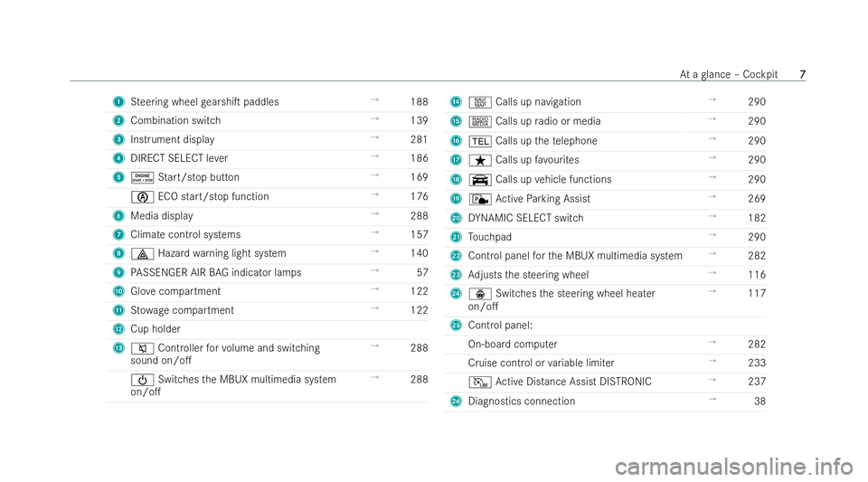This screenshot has height=482, width=868.
Task: Click the vehicle functions car icon
Action: 480,180
